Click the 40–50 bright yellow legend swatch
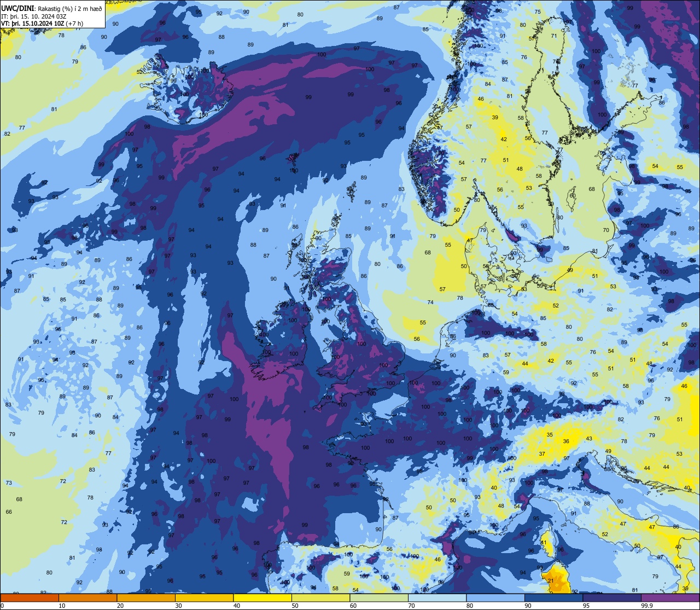Image resolution: width=700 pixels, height=610 pixels. 262,598
